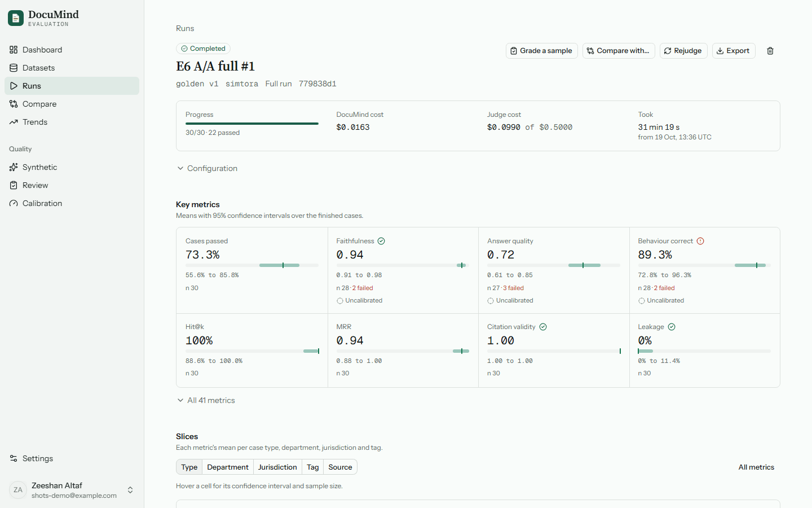The image size is (812, 508).
Task: Open Settings in the sidebar
Action: [x=72, y=458]
